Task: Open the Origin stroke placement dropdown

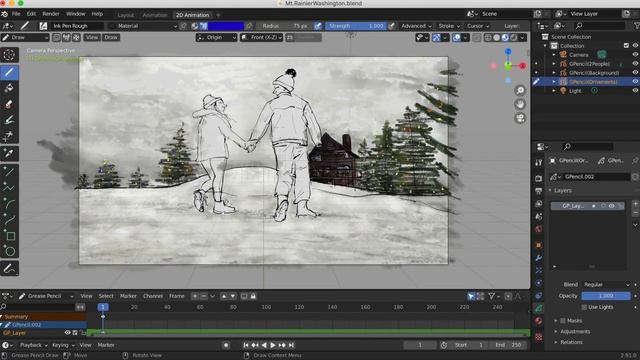Action: click(x=216, y=38)
